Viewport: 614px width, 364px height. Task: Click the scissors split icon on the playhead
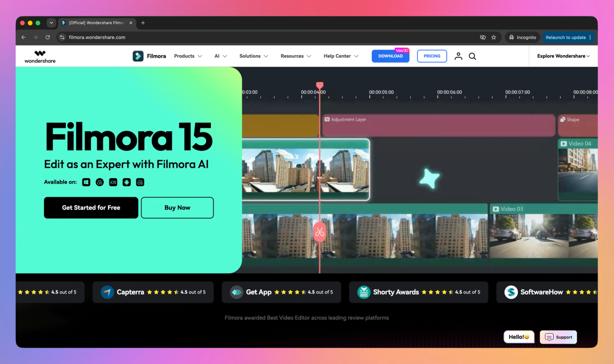coord(319,232)
